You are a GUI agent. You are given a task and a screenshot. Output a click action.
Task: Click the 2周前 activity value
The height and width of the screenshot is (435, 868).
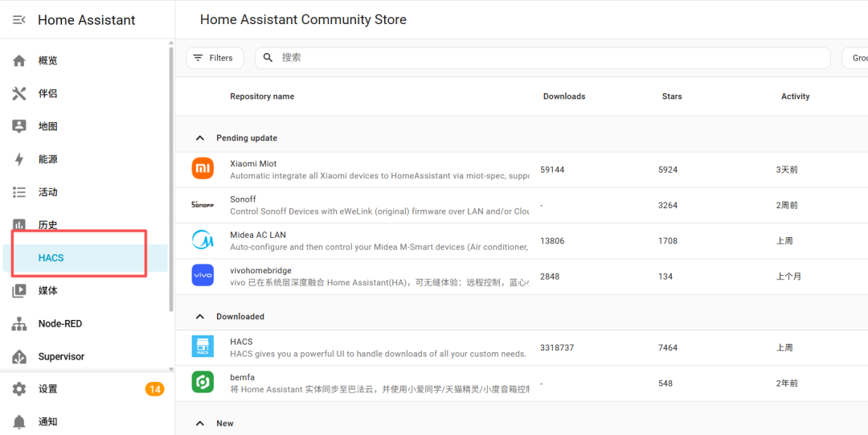787,205
